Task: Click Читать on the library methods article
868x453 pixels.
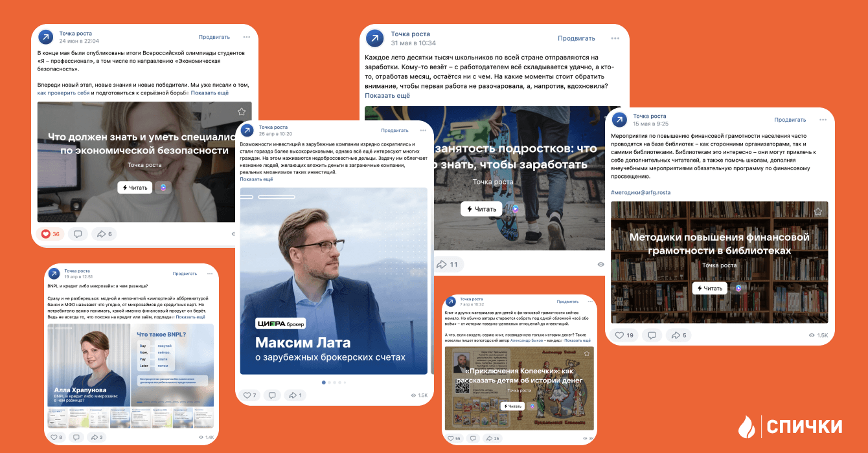Action: (709, 288)
